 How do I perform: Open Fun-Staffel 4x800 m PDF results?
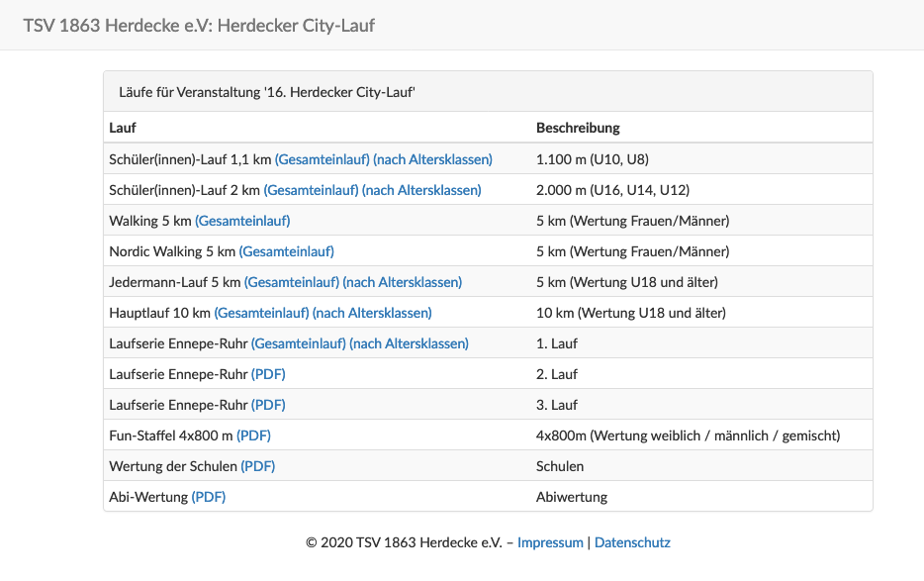point(254,435)
